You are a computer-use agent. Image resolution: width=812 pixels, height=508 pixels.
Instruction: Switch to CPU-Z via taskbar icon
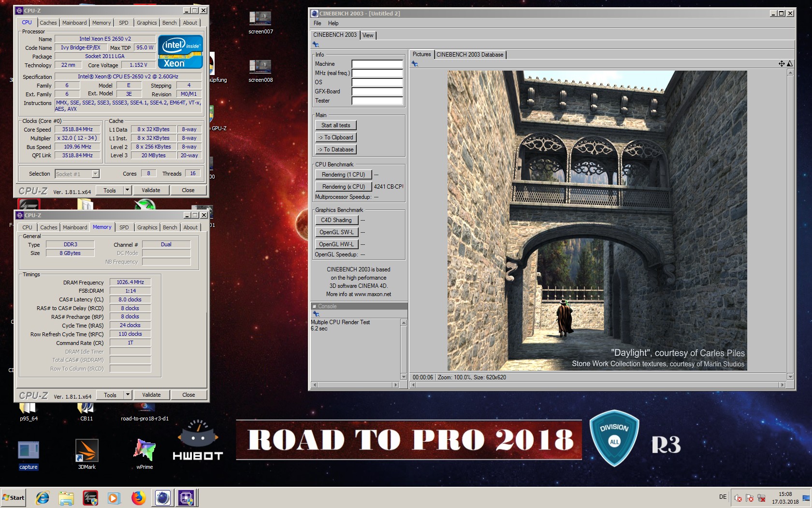pos(186,497)
